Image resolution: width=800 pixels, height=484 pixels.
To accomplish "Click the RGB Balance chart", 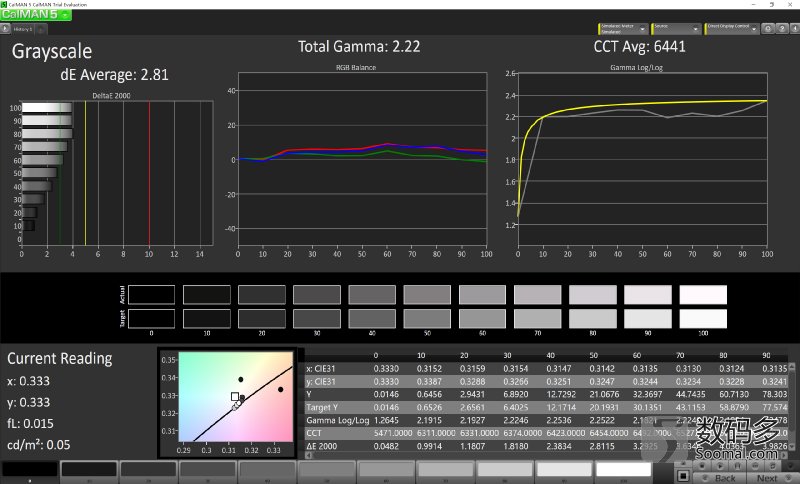I will [362, 159].
